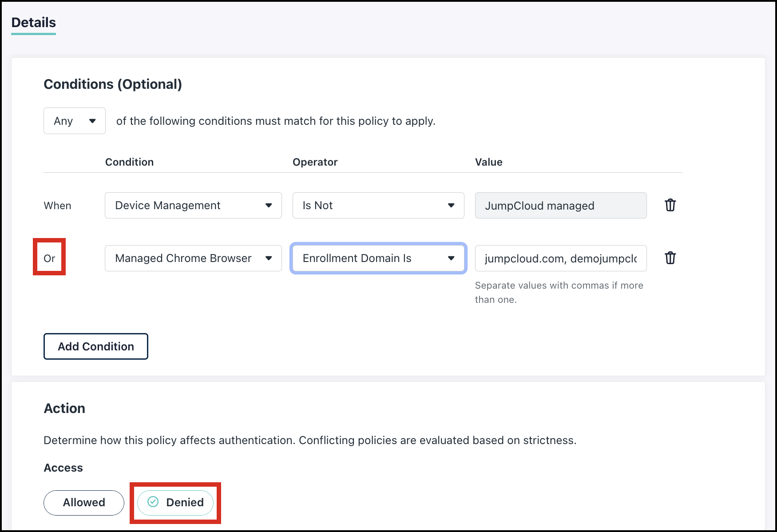Click the When row label

point(57,206)
